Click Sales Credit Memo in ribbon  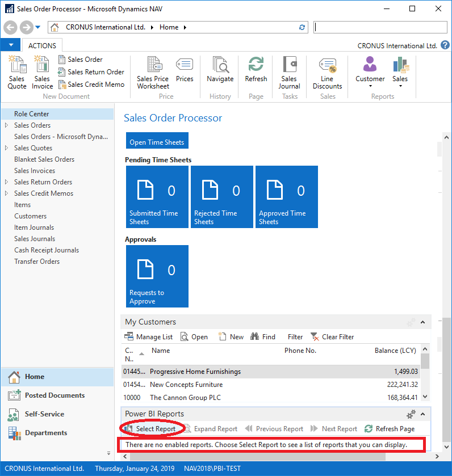[x=91, y=85]
